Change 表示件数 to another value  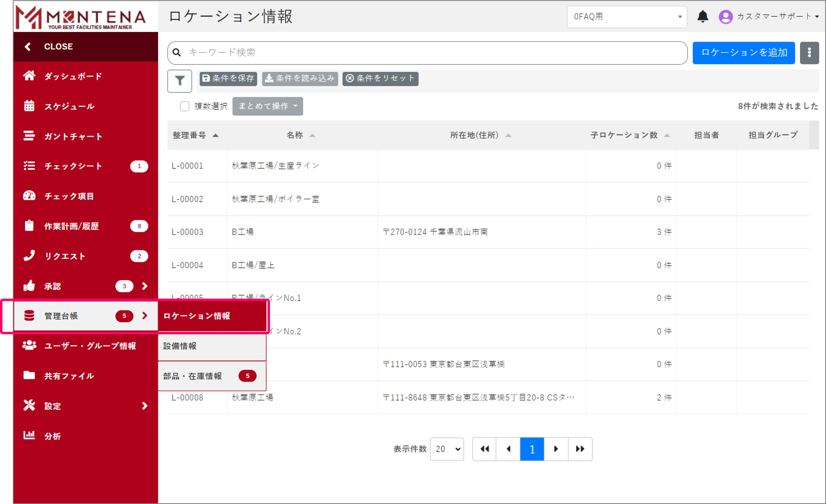pos(447,449)
